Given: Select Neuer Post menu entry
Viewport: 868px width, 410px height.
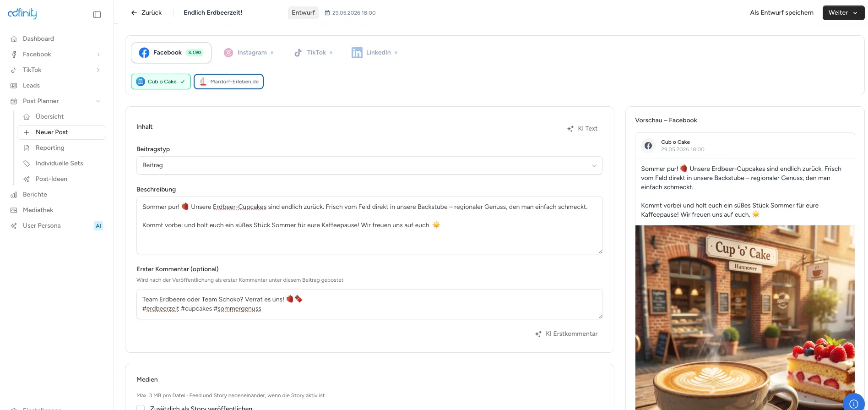Looking at the screenshot, I should click(61, 132).
